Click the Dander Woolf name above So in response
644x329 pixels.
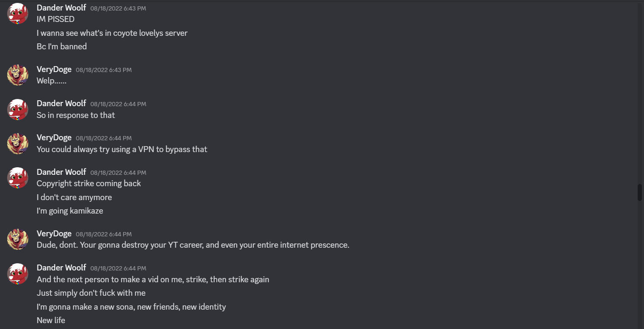(x=61, y=103)
